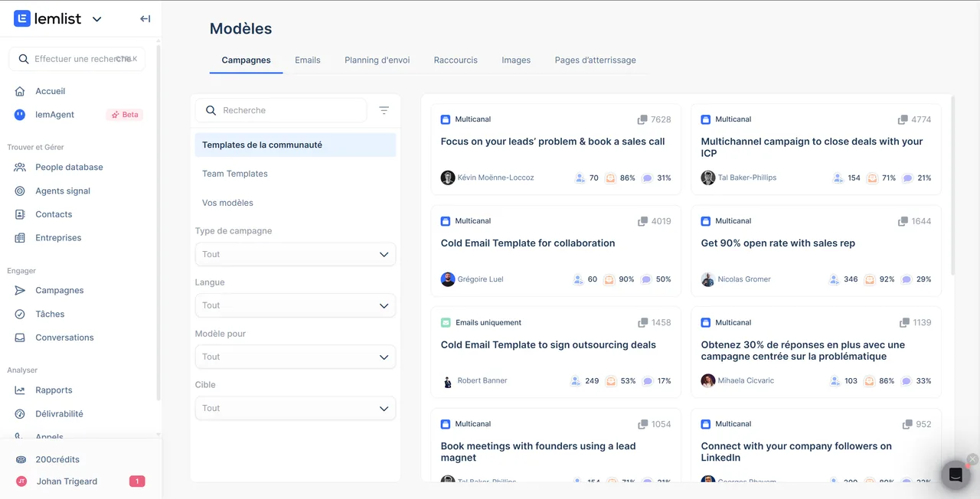Image resolution: width=980 pixels, height=499 pixels.
Task: Open the Type de campagne dropdown
Action: pos(296,254)
